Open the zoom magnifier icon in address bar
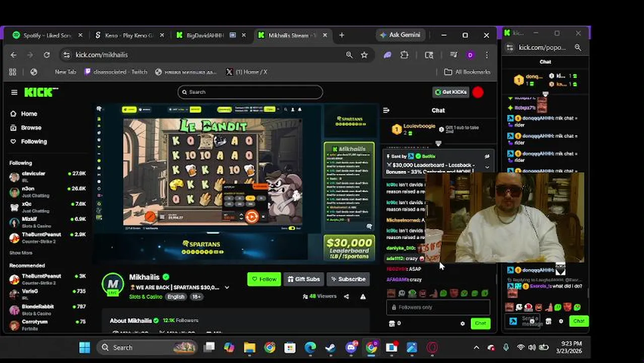 point(349,55)
